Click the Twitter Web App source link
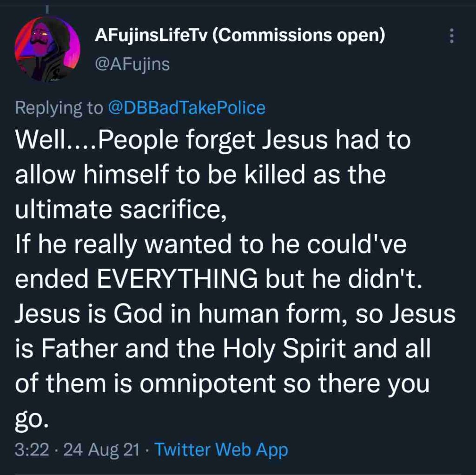This screenshot has width=476, height=475. [221, 450]
